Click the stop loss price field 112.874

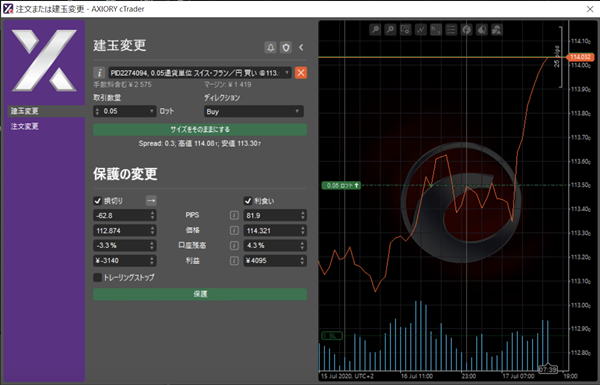point(125,231)
